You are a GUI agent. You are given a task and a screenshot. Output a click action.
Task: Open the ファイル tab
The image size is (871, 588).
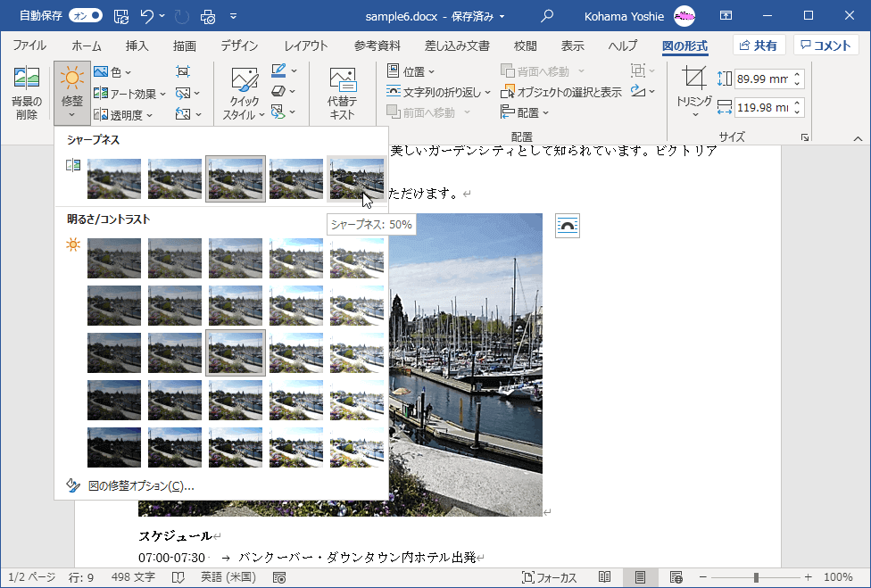[29, 46]
